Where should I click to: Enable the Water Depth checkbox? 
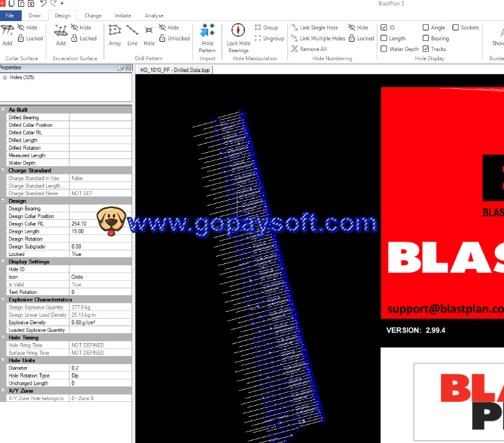coord(384,49)
